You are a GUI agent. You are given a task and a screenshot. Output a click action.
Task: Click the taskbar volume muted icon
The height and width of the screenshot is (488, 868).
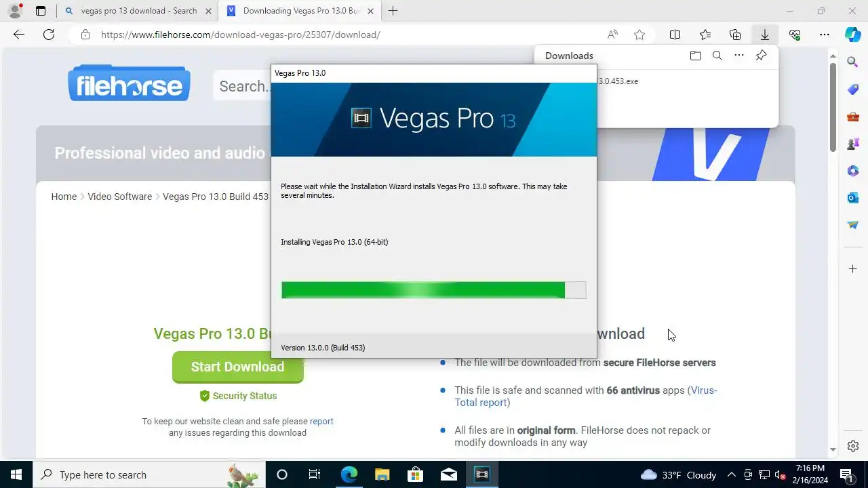(781, 474)
